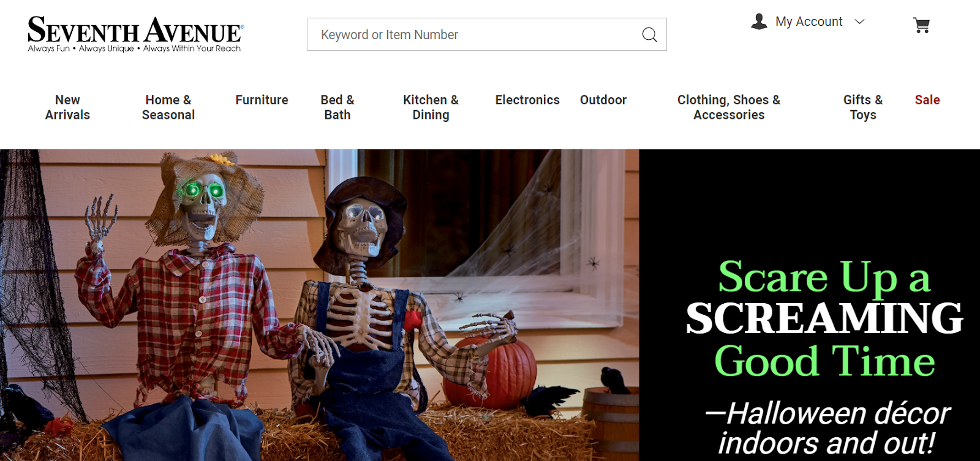Select Kitchen & Dining in navigation

point(431,107)
